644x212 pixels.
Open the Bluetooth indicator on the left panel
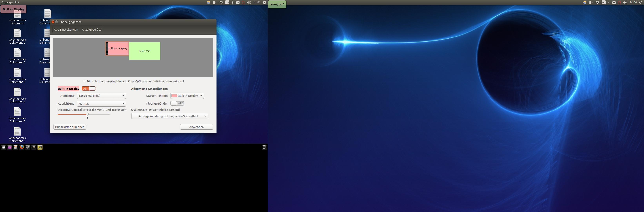tap(232, 2)
